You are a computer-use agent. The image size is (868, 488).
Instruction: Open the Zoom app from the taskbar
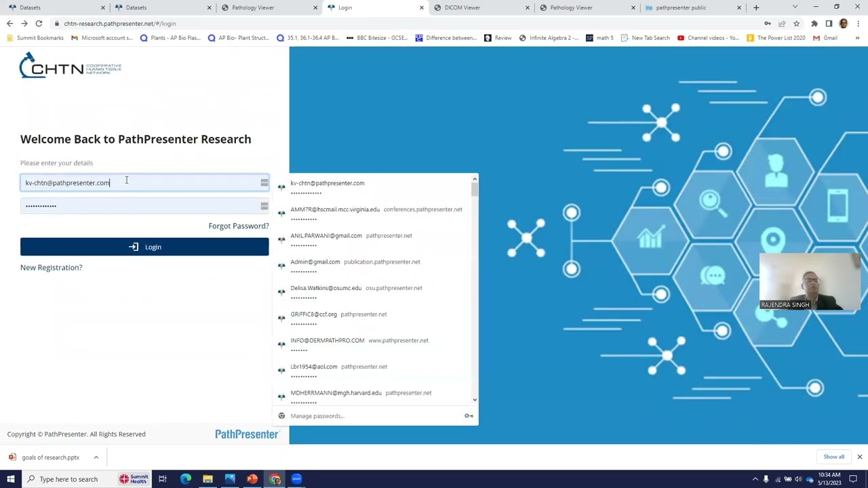pyautogui.click(x=296, y=479)
